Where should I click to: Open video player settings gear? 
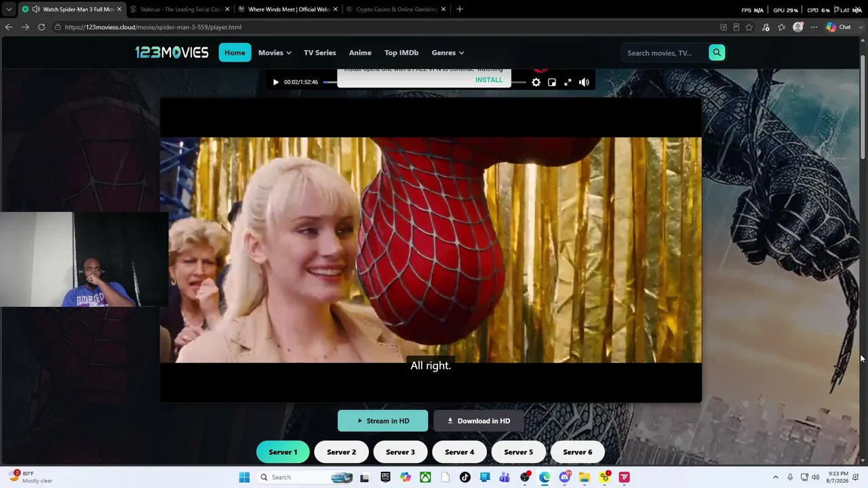[536, 82]
